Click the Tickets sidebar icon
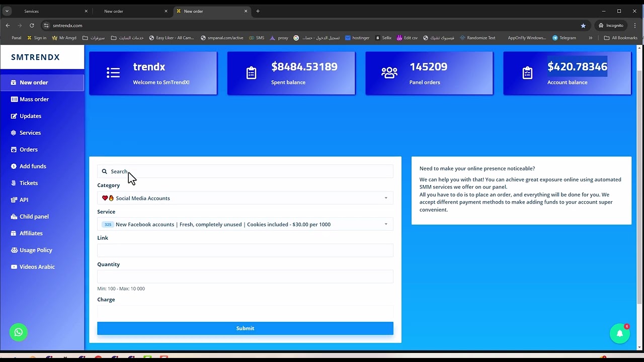Viewport: 644px width, 362px height. click(x=14, y=183)
